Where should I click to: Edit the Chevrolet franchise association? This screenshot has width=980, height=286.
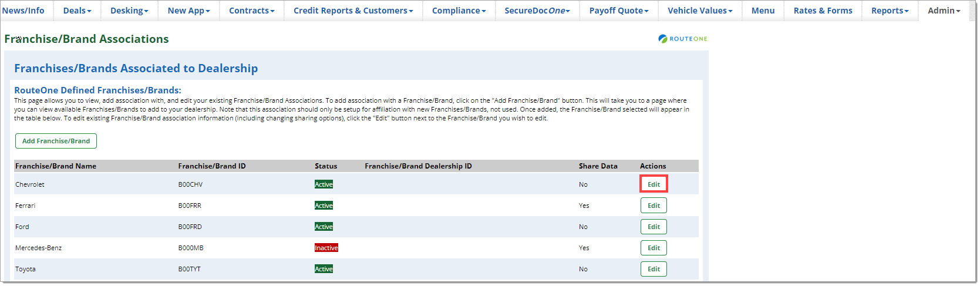[654, 184]
